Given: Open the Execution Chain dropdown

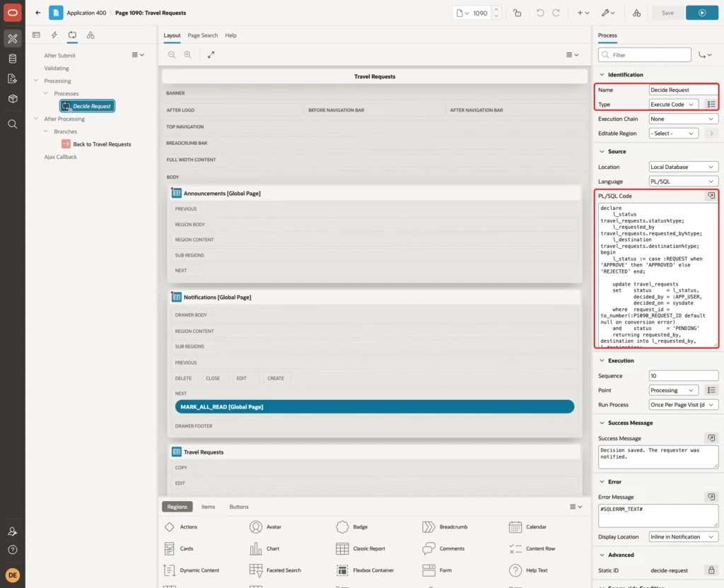Looking at the screenshot, I should click(x=684, y=119).
